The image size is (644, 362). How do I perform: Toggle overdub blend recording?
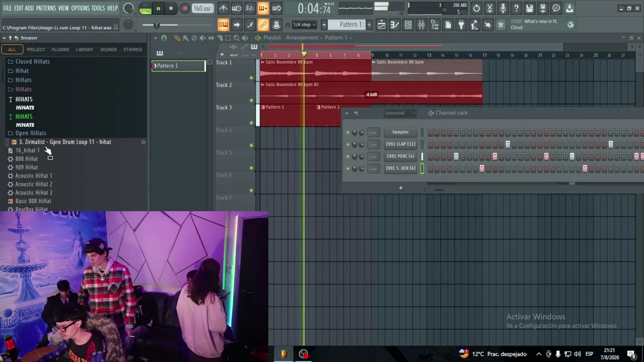[263, 8]
